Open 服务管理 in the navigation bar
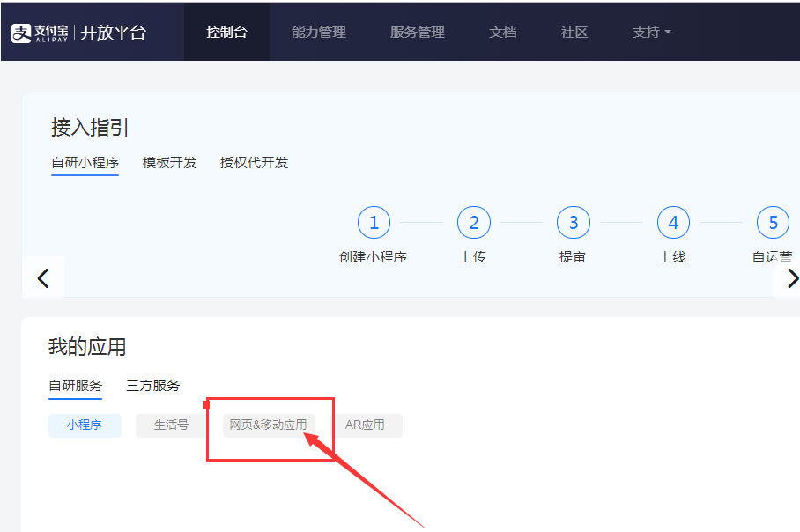 [x=418, y=33]
